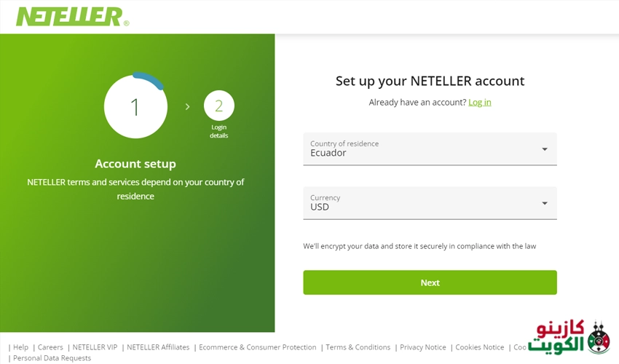Open the NETELLER VIP footer link
The image size is (619, 364).
(x=95, y=347)
